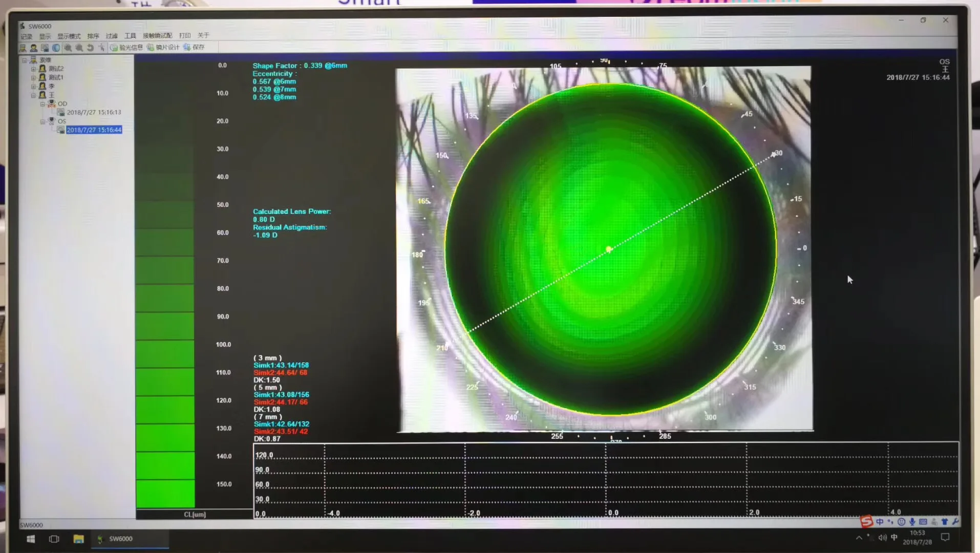Open the 显示模式 menu
Viewport: 980px width, 553px height.
pyautogui.click(x=69, y=36)
